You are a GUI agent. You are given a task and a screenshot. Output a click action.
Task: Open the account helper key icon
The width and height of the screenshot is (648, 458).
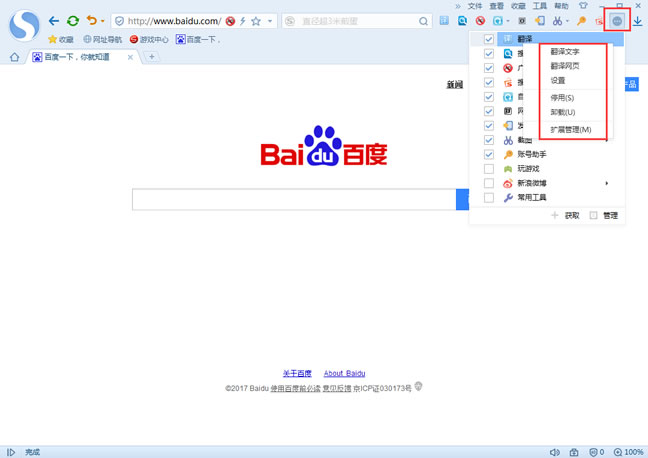click(x=581, y=21)
